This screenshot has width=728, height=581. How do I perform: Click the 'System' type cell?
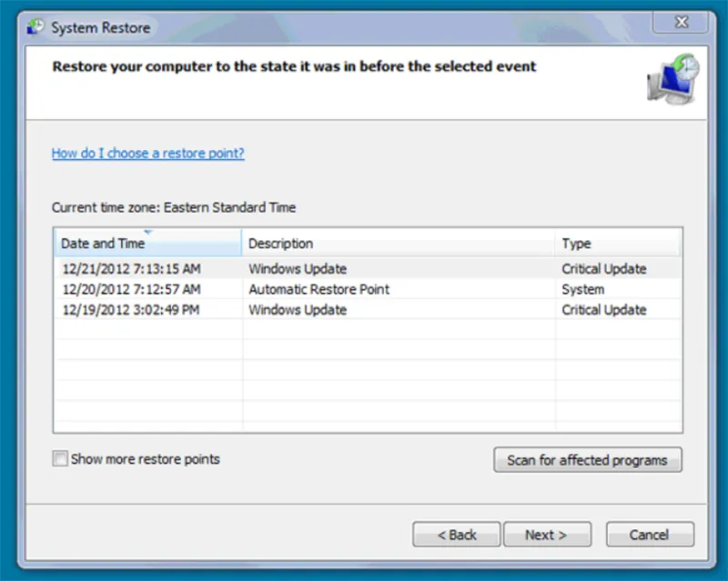click(x=583, y=289)
